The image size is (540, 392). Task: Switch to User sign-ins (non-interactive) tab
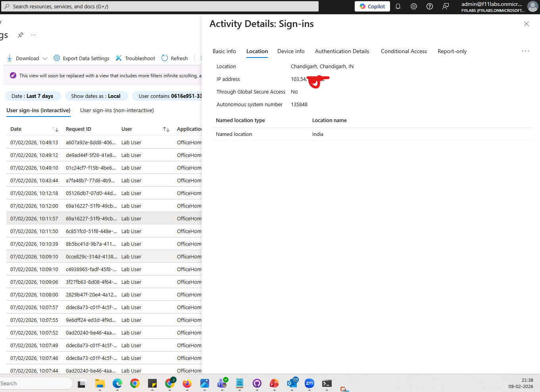coord(117,110)
